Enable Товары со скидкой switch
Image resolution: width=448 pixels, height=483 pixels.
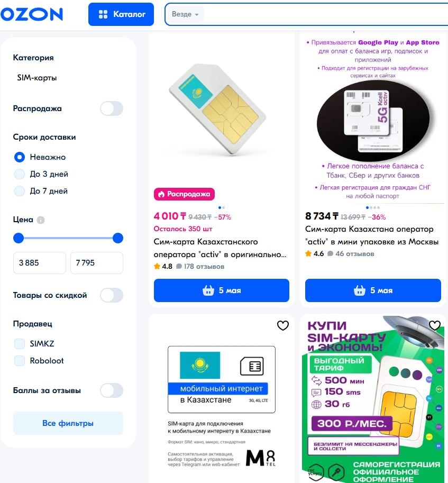click(112, 295)
